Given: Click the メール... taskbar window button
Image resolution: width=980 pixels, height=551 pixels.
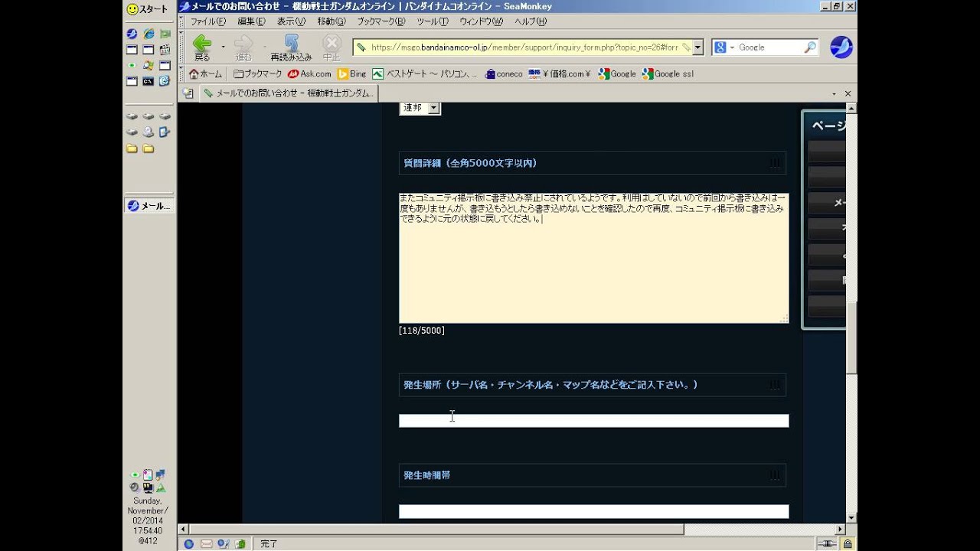Looking at the screenshot, I should coord(149,206).
